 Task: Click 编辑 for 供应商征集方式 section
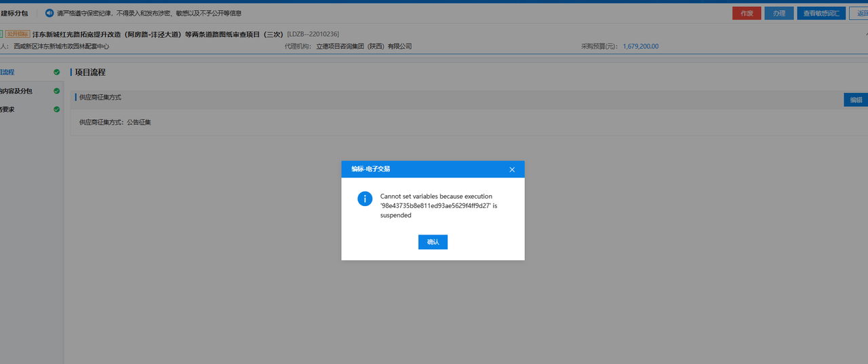(856, 100)
